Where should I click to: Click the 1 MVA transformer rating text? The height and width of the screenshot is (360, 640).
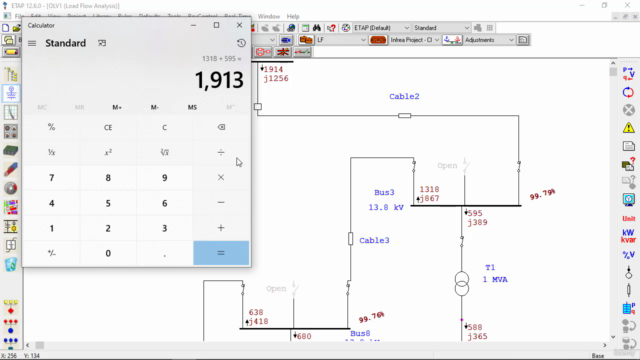coord(495,280)
